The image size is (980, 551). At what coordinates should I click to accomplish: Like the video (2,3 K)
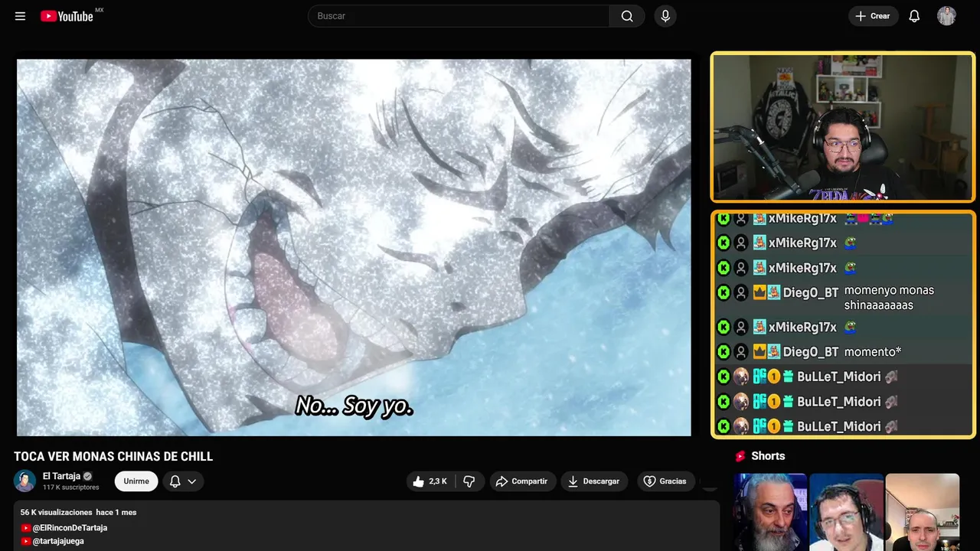coord(430,481)
